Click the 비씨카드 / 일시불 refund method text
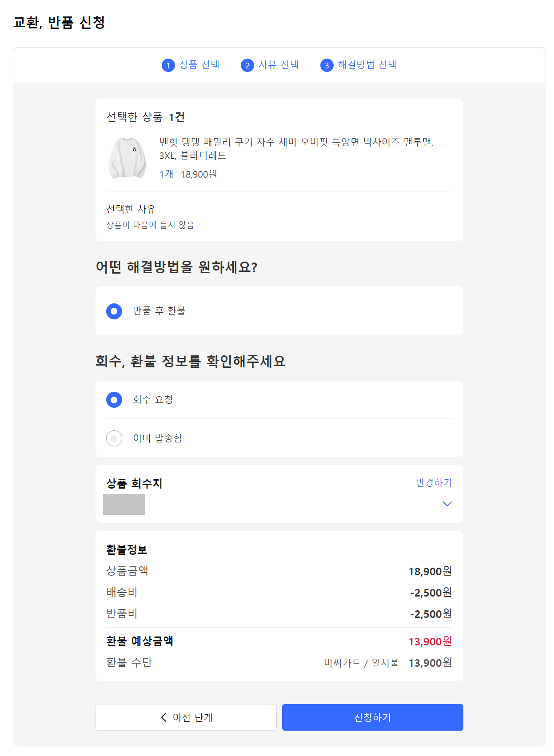Image resolution: width=554 pixels, height=756 pixels. [361, 663]
